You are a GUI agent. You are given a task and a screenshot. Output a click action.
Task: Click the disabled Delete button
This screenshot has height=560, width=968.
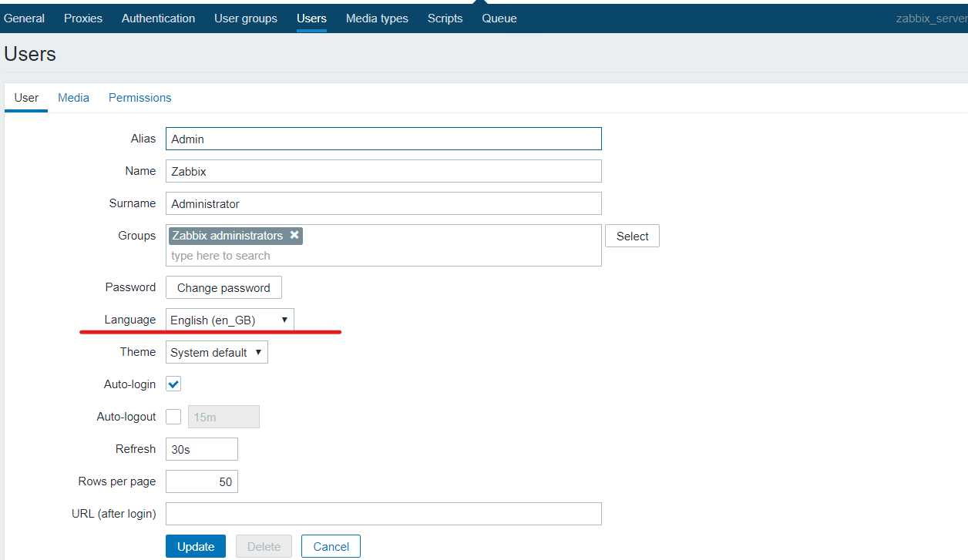click(264, 546)
